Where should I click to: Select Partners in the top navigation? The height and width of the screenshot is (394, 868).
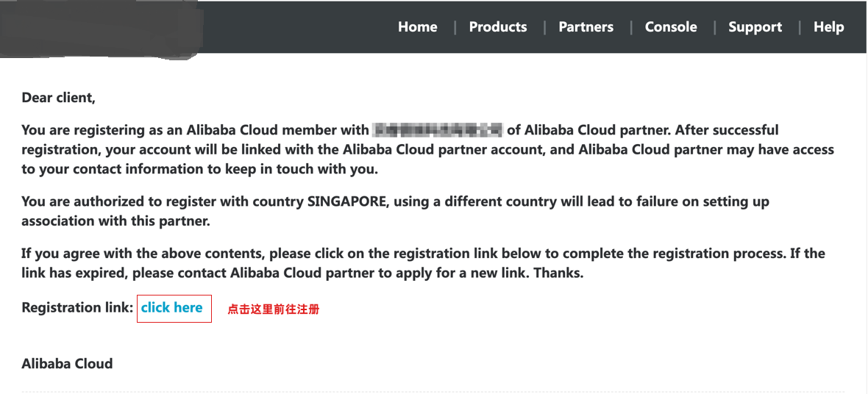(x=586, y=27)
